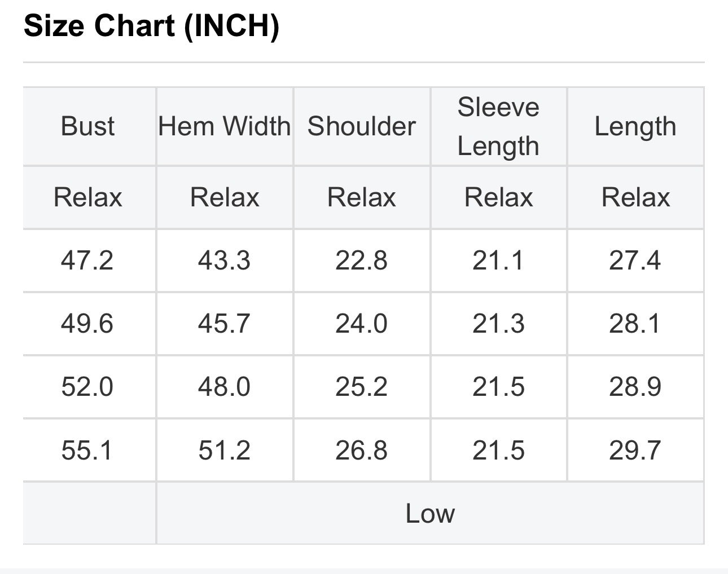Image resolution: width=728 pixels, height=574 pixels.
Task: Click the Shoulder column header
Action: [x=362, y=126]
